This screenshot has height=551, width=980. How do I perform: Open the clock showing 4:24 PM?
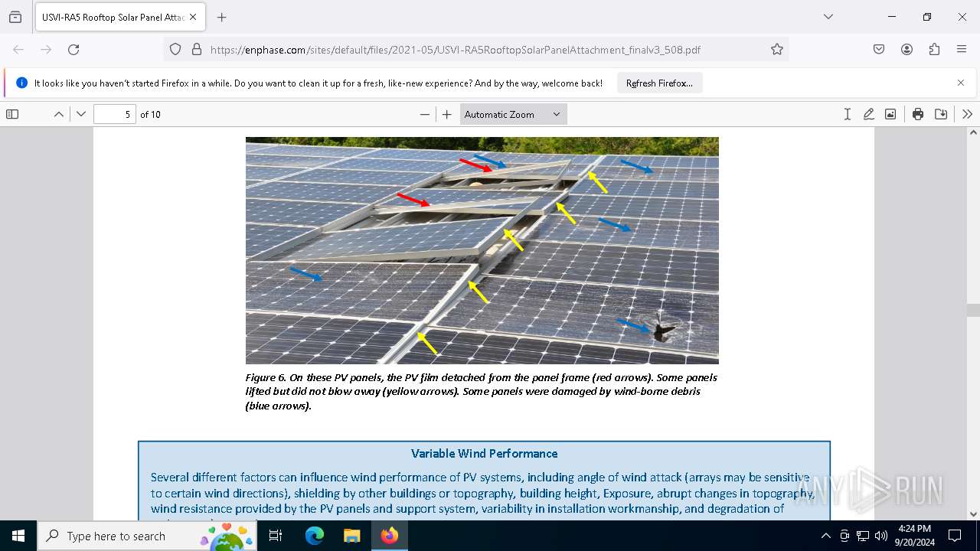(914, 536)
